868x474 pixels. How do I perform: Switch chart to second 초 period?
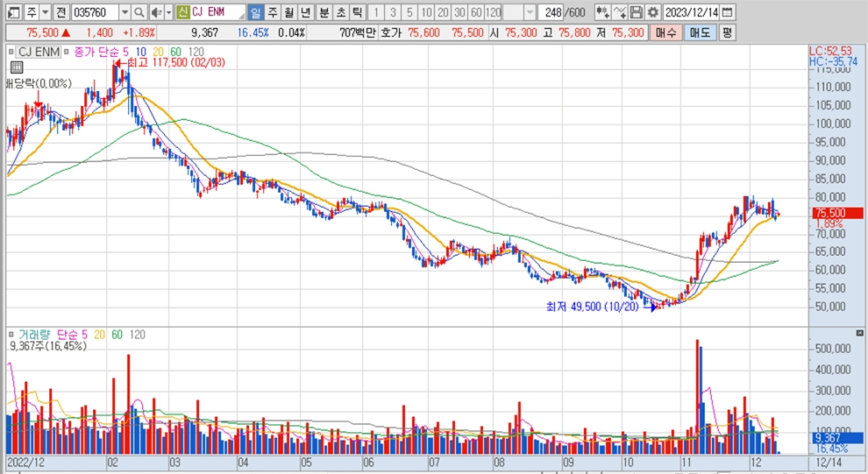(x=341, y=12)
